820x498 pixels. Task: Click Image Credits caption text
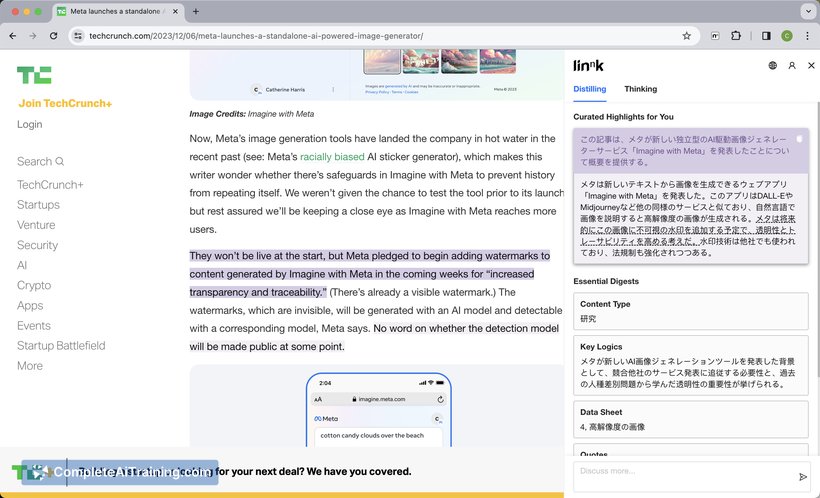tap(252, 114)
